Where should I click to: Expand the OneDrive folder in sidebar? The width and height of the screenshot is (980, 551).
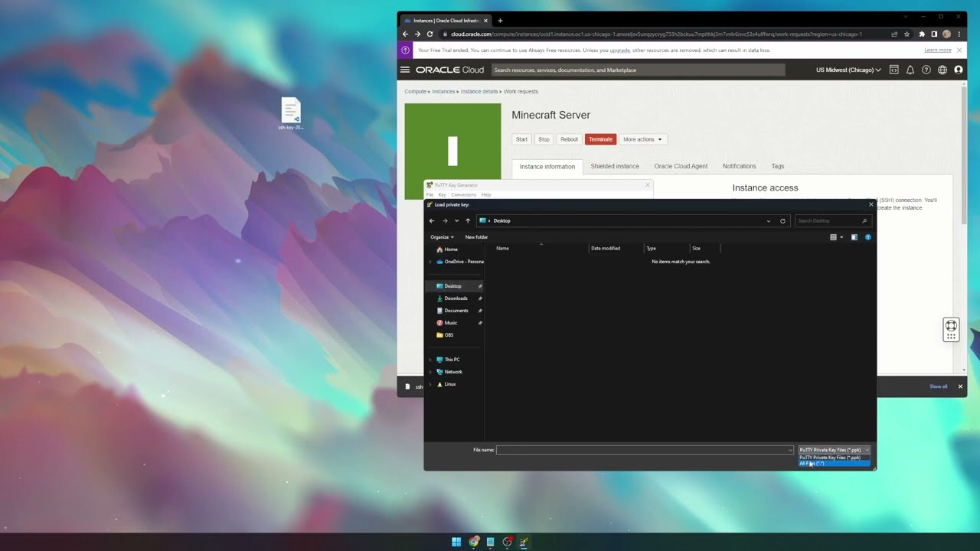pos(430,262)
